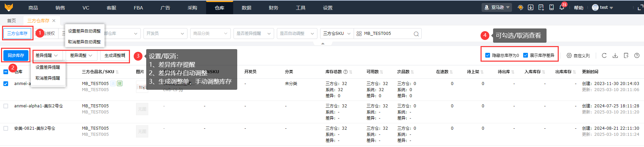Screen dimensions: 644x147
Task: Click the 生成调整单 button
Action: click(x=115, y=56)
